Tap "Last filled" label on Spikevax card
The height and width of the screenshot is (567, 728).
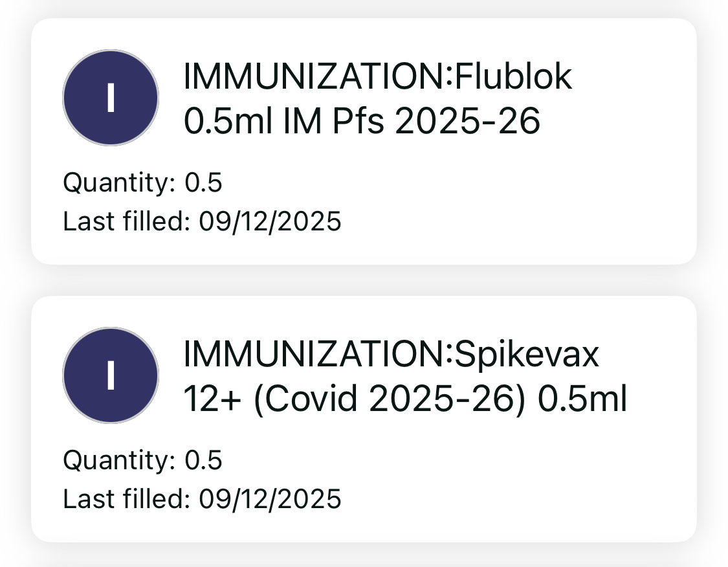tap(127, 500)
